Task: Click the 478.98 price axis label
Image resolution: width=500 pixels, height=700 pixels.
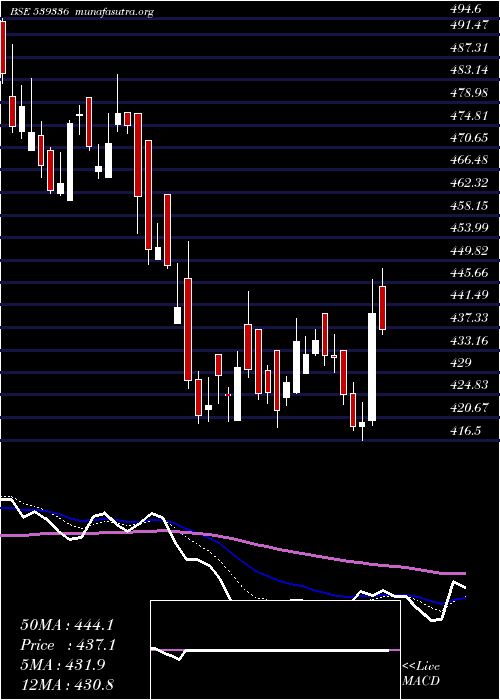Action: (469, 93)
